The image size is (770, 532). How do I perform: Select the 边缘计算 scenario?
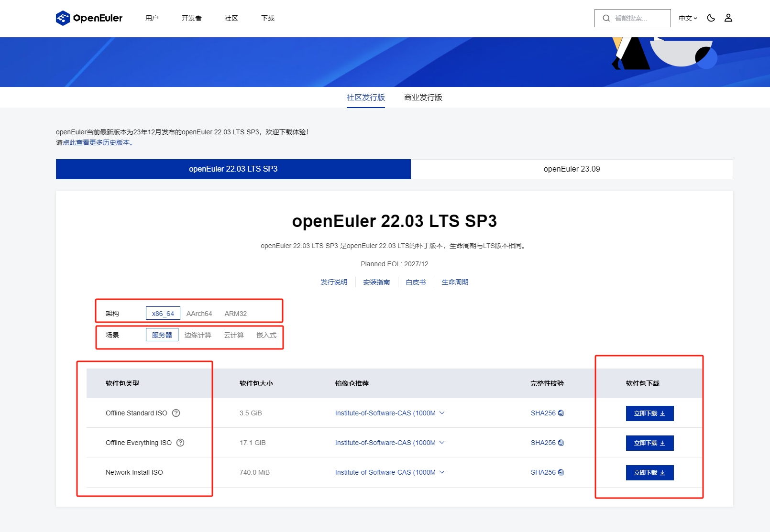[x=198, y=335]
